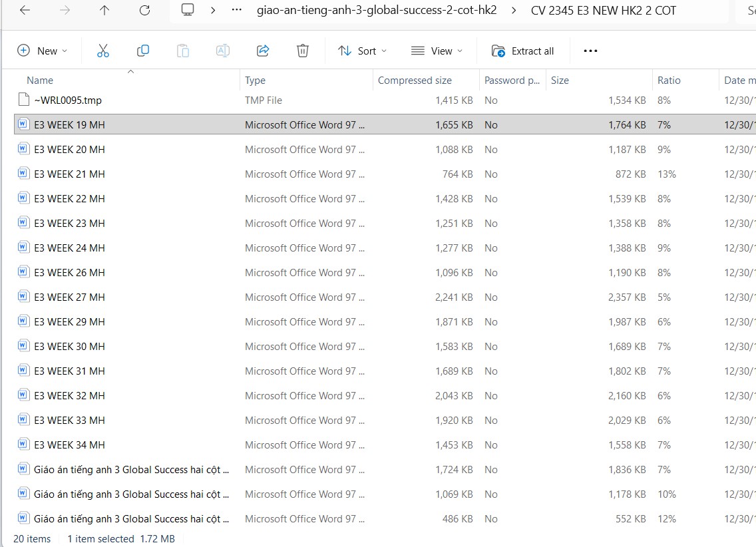Select the E3 WEEK 34 MH file

tap(69, 445)
